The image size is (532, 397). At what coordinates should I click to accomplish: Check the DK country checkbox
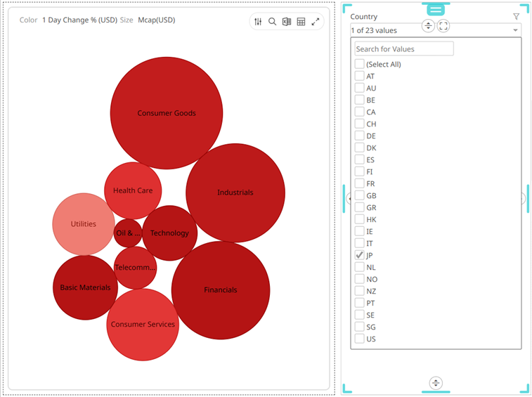click(359, 148)
